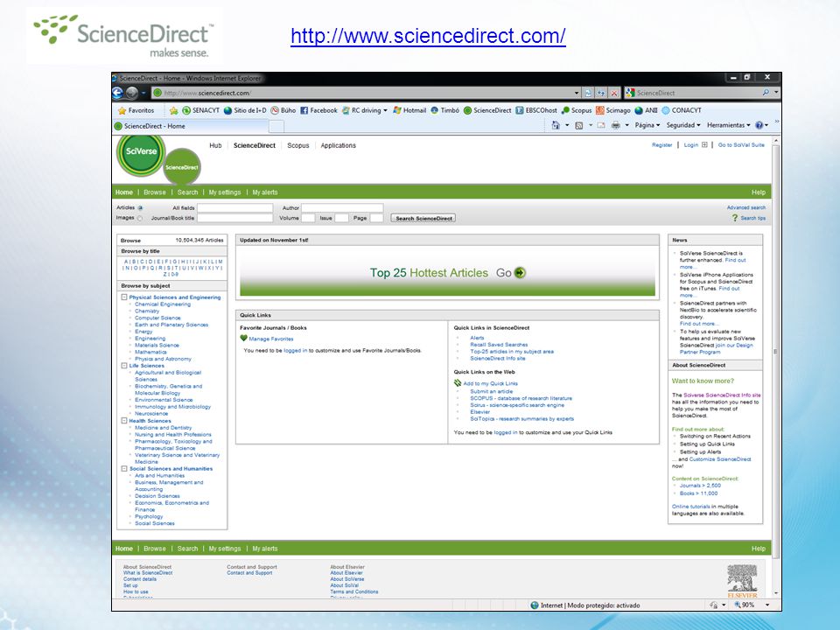Click the blue Help question-mark icon
Image resolution: width=840 pixels, height=630 pixels.
(759, 125)
